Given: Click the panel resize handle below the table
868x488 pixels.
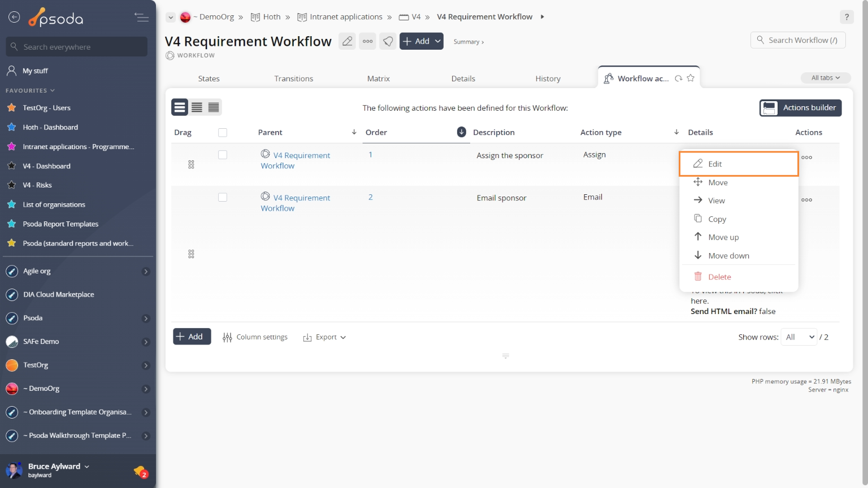Looking at the screenshot, I should click(x=506, y=356).
